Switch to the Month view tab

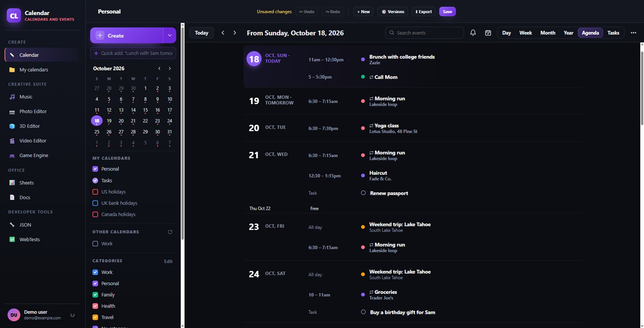coord(547,33)
